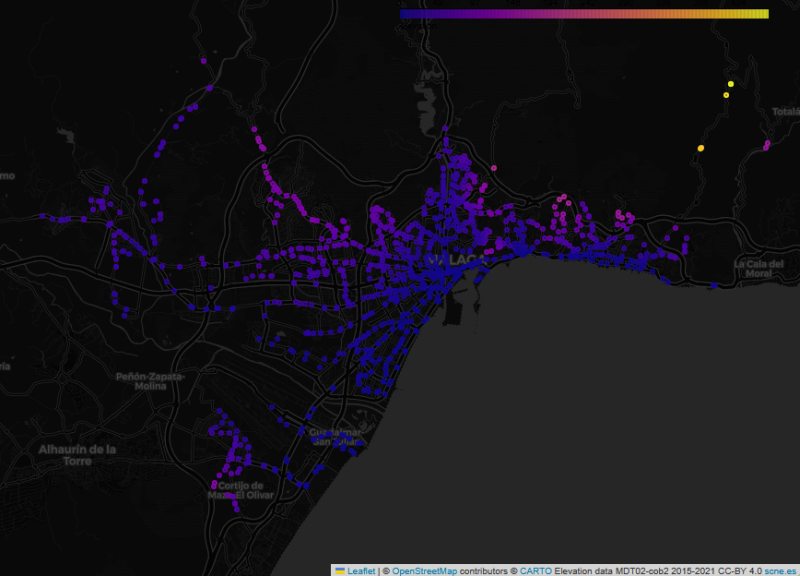Screen dimensions: 800x576
Task: Click the topmost bright yellow data point
Action: pyautogui.click(x=731, y=84)
